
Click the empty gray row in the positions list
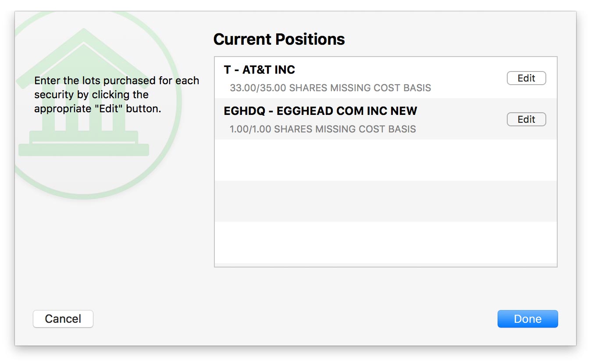pyautogui.click(x=386, y=201)
